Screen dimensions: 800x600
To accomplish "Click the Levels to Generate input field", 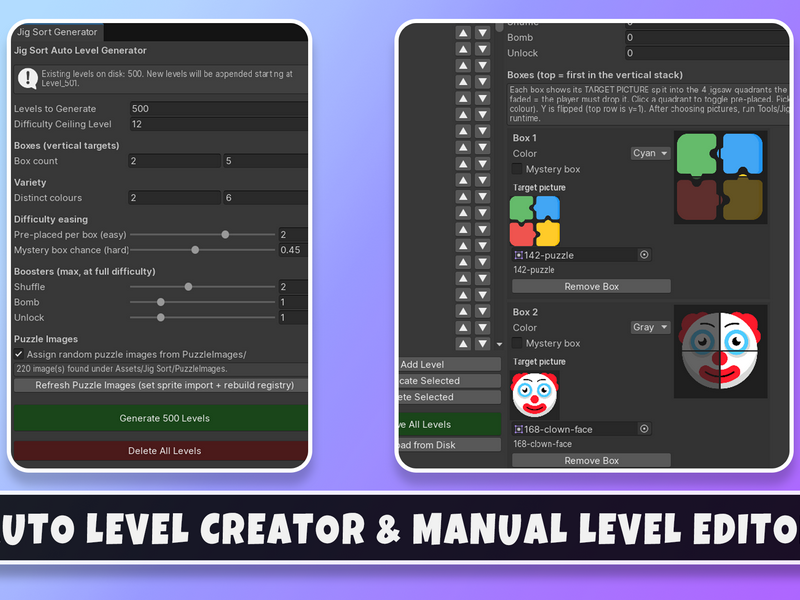I will click(218, 108).
